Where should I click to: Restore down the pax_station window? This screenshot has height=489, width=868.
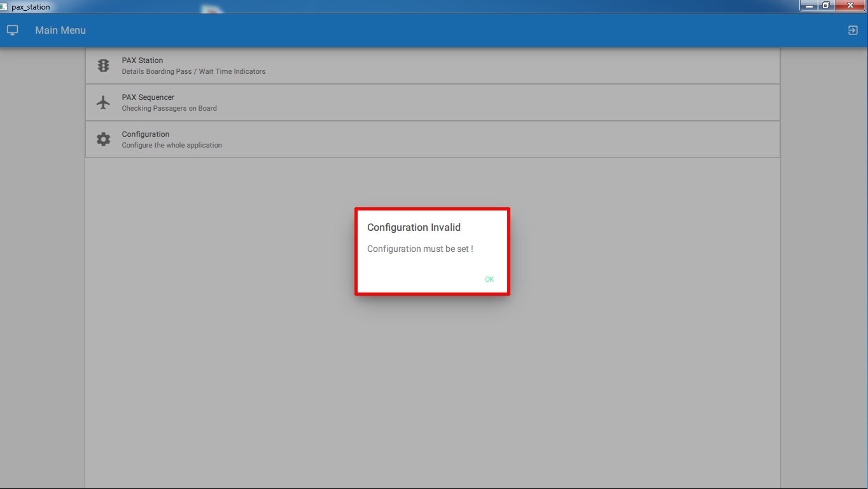pyautogui.click(x=825, y=6)
